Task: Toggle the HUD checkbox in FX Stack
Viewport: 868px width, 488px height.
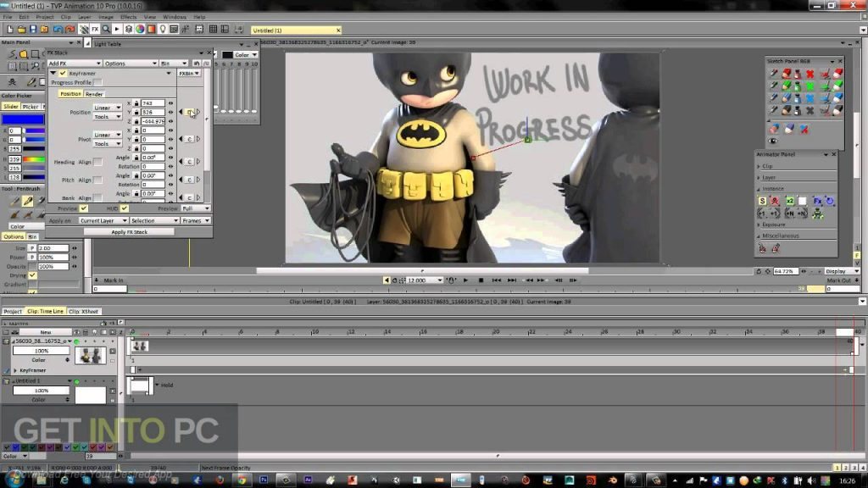Action: click(125, 208)
